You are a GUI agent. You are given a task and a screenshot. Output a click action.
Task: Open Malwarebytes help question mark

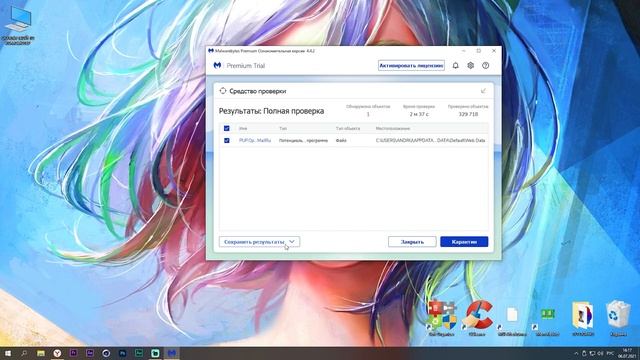[x=485, y=65]
